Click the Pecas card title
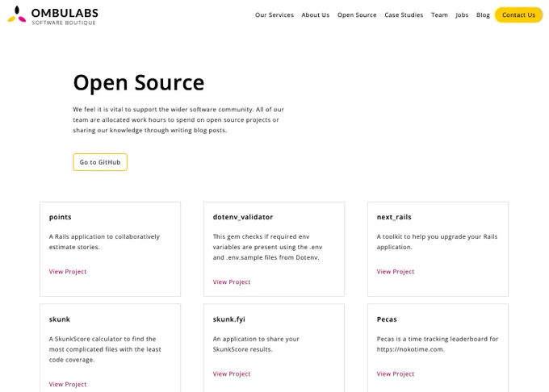Image resolution: width=549 pixels, height=392 pixels. click(387, 319)
